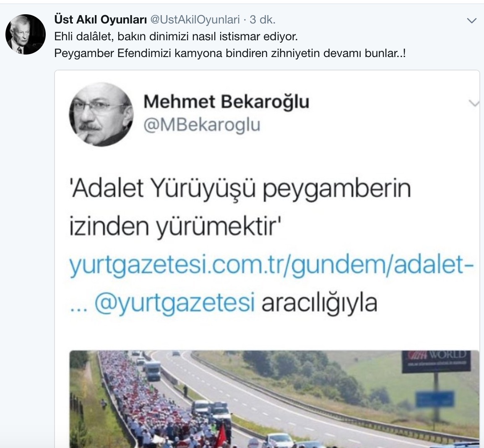484x448 pixels.
Task: Open yurtgazetesi.com.tr article link
Action: [x=271, y=266]
